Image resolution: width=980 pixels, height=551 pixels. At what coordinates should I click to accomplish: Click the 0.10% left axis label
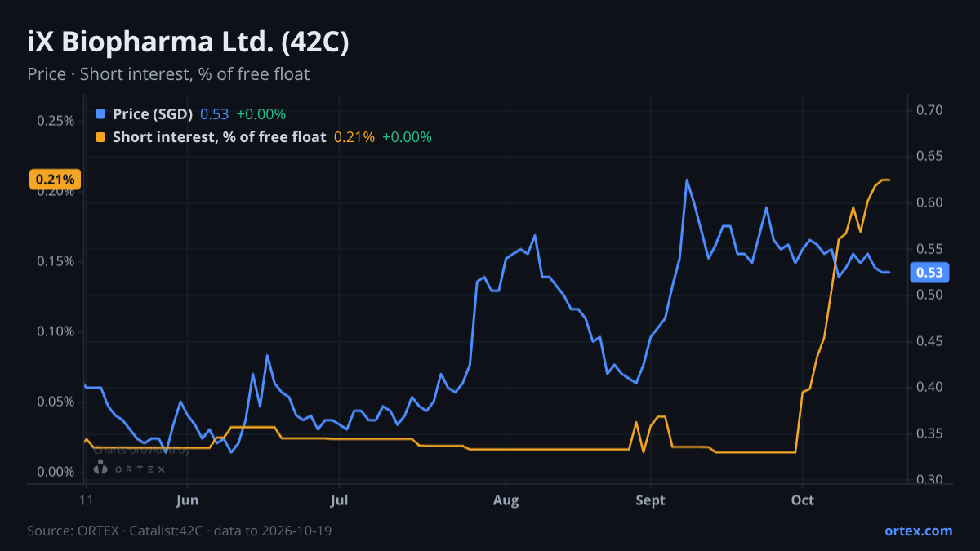pos(56,331)
